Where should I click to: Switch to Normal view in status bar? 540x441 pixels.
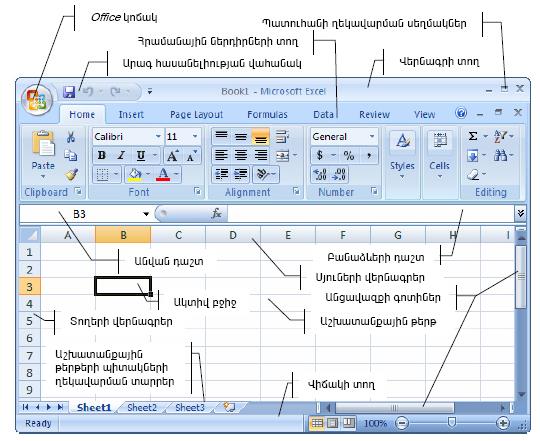pyautogui.click(x=318, y=423)
